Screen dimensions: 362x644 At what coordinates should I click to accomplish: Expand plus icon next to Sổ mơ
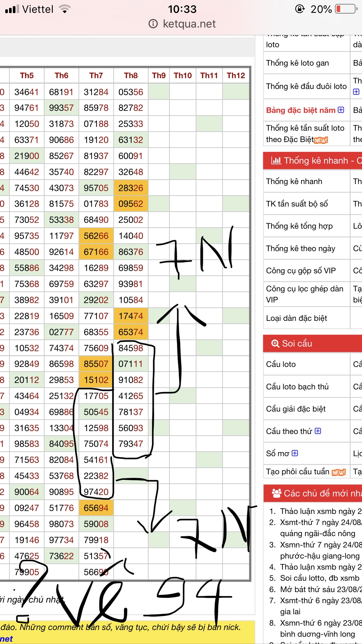pyautogui.click(x=295, y=453)
